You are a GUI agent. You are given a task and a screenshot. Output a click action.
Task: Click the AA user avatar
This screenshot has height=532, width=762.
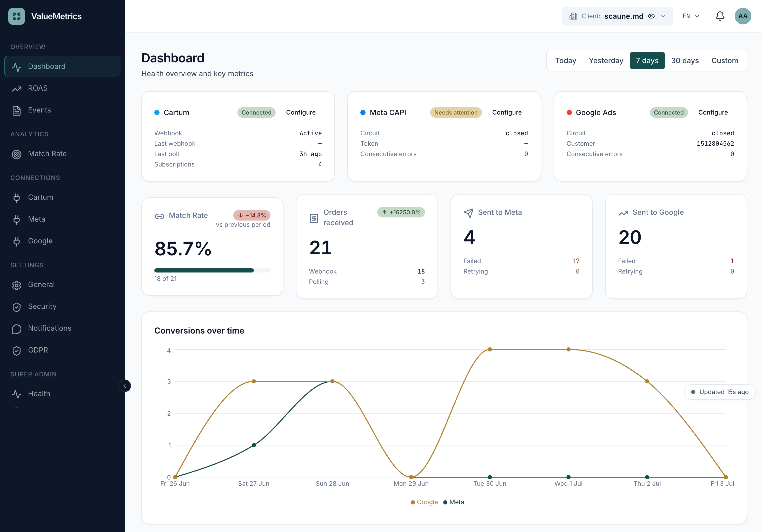pyautogui.click(x=743, y=16)
